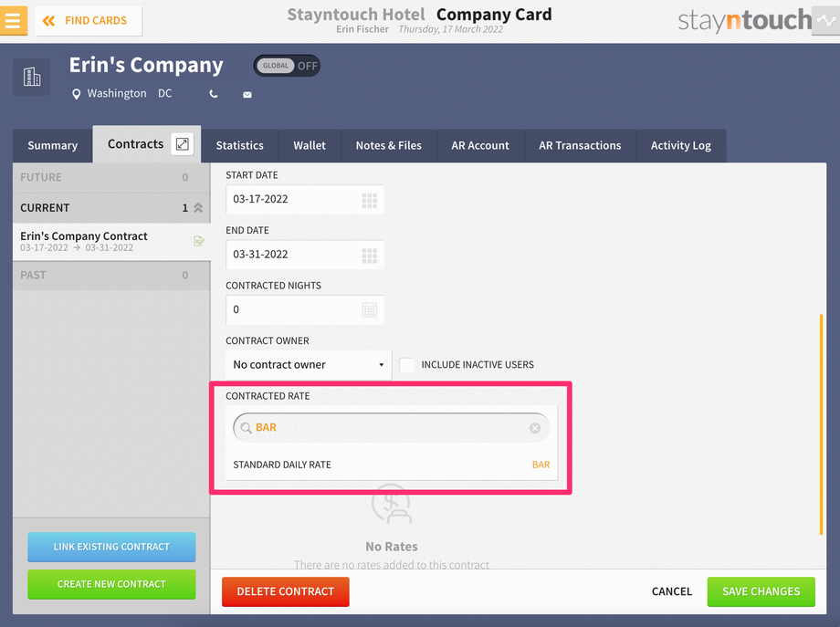Click the Erin's Company name
This screenshot has width=840, height=627.
pos(146,65)
